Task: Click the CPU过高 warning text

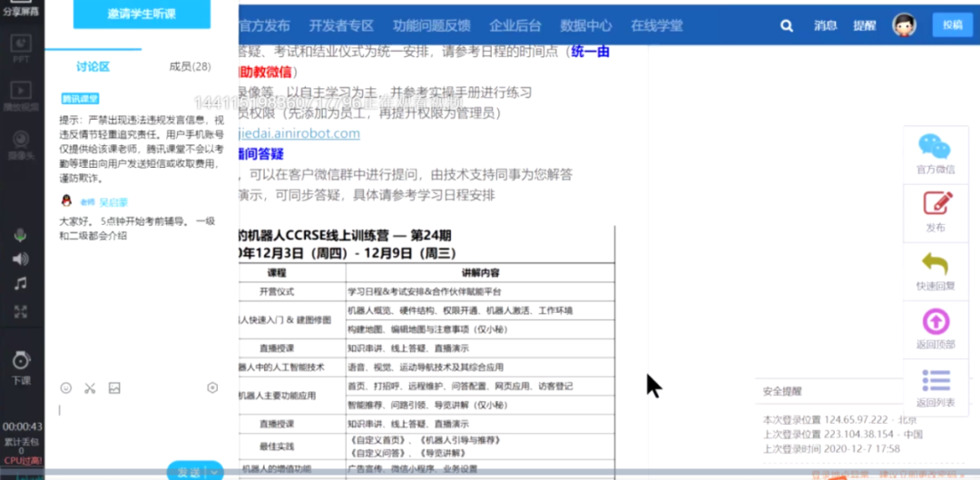Action: tap(23, 461)
